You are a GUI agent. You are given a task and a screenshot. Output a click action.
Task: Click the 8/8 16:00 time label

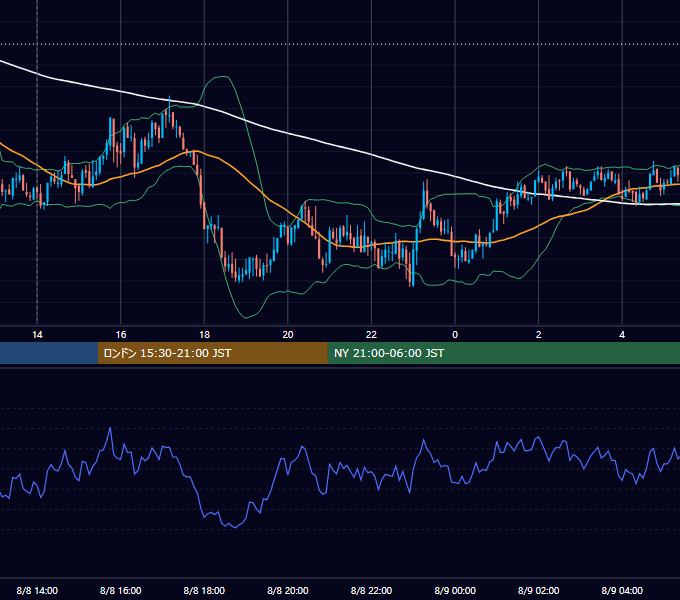point(121,590)
